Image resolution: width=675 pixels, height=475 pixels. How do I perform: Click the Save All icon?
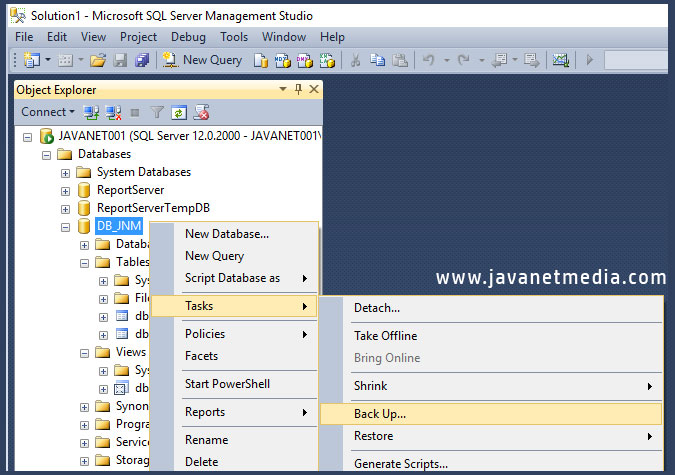[x=142, y=60]
